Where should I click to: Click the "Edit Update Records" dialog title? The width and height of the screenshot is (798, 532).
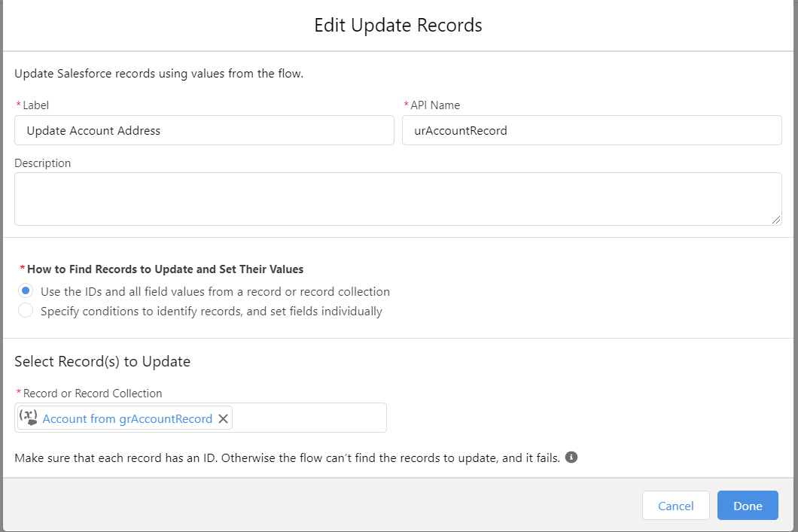(x=397, y=25)
